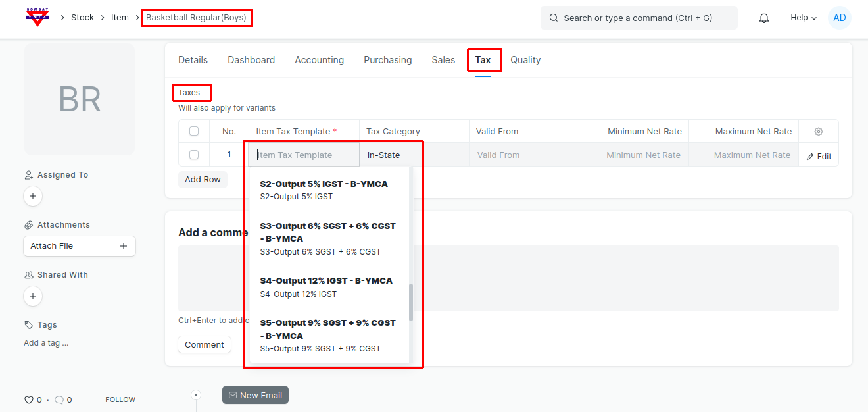Switch to the Accounting tab
868x412 pixels.
(x=319, y=60)
